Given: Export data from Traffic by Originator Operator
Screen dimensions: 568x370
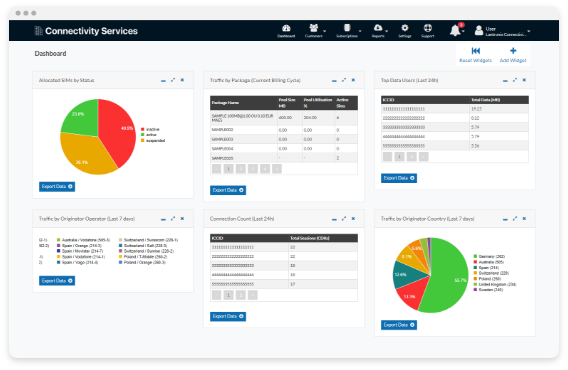Looking at the screenshot, I should (x=57, y=281).
